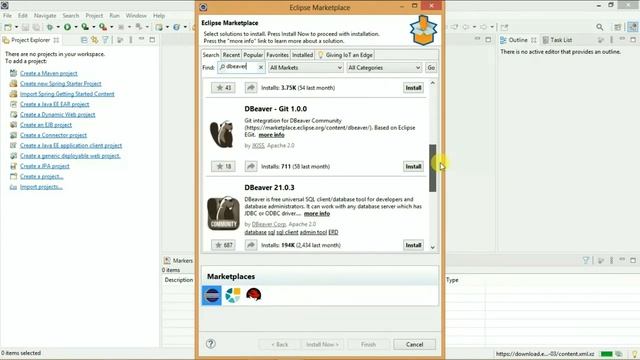Image resolution: width=640 pixels, height=360 pixels.
Task: Click into the Find search field
Action: tap(240, 67)
